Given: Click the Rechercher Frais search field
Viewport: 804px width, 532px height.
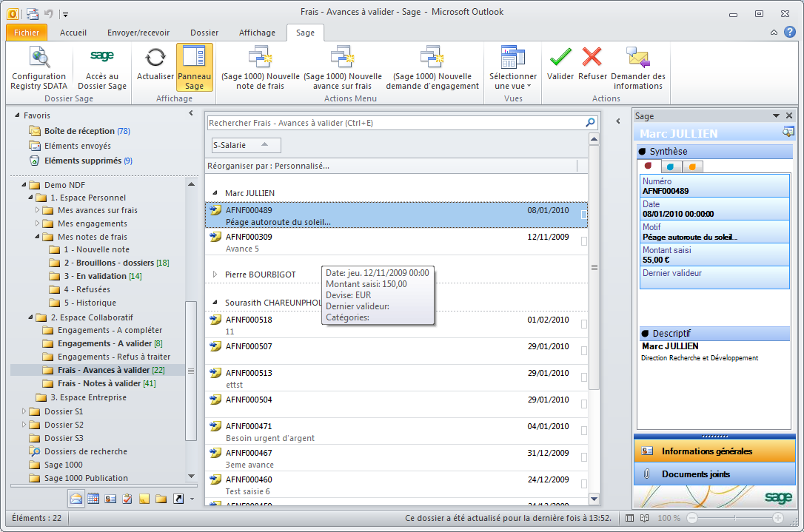Looking at the screenshot, I should pos(396,123).
